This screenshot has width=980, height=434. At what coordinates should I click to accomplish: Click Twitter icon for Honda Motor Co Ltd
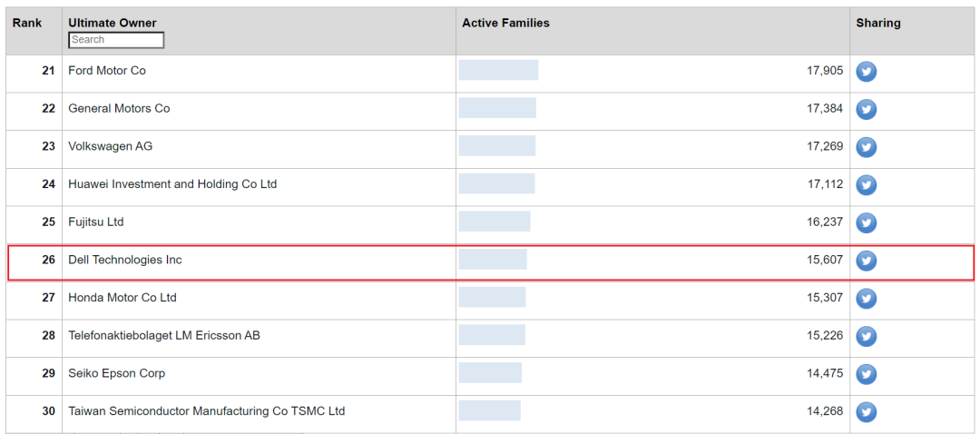(867, 299)
